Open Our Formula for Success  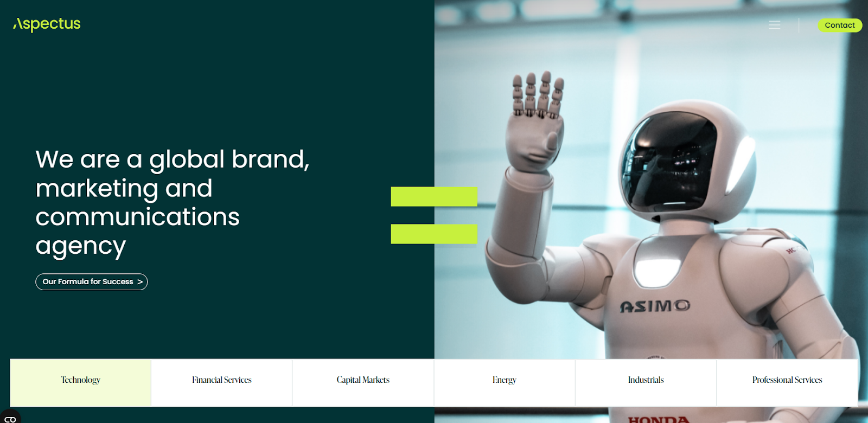(x=92, y=282)
